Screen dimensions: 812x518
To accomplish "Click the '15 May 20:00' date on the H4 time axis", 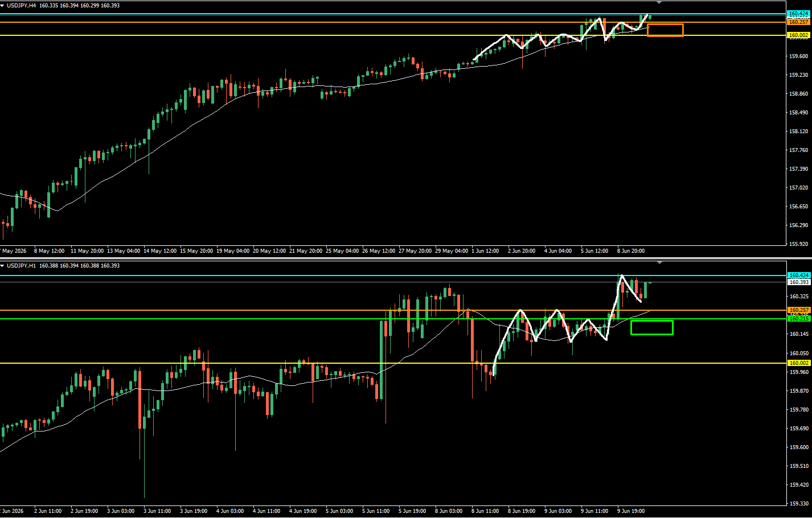I will 196,251.
